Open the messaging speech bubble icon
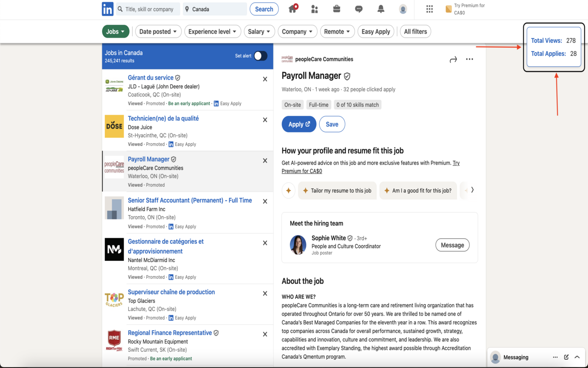This screenshot has height=368, width=588. (359, 9)
